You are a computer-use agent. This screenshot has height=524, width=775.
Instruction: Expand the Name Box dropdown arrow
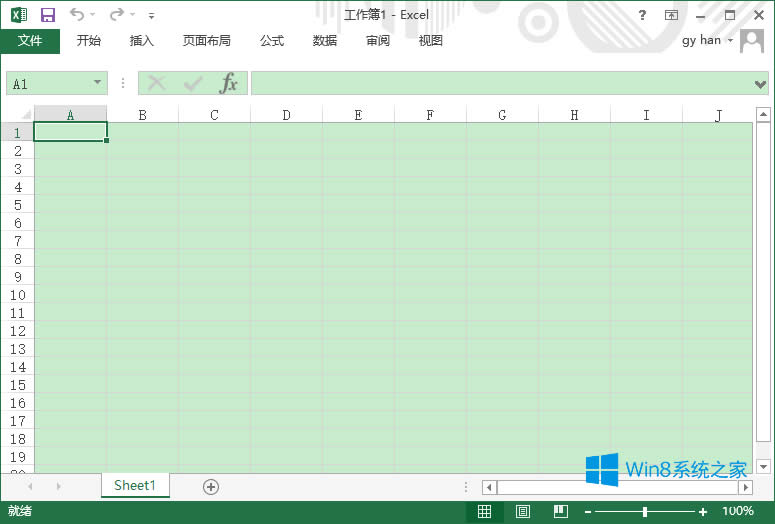coord(97,84)
